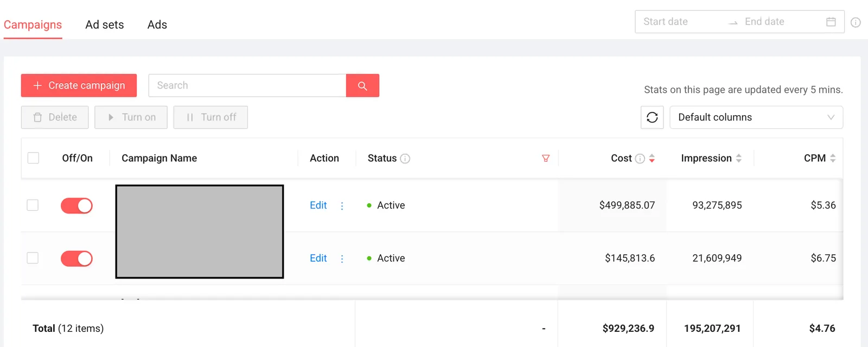Screen dimensions: 868x347
Task: Sort by Impression using the sort arrows
Action: click(x=739, y=158)
